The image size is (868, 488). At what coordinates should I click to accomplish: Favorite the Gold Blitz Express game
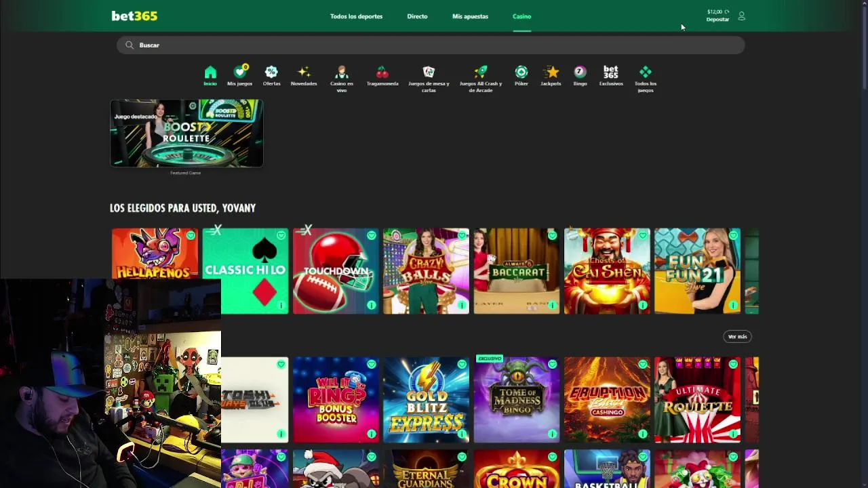click(x=462, y=364)
